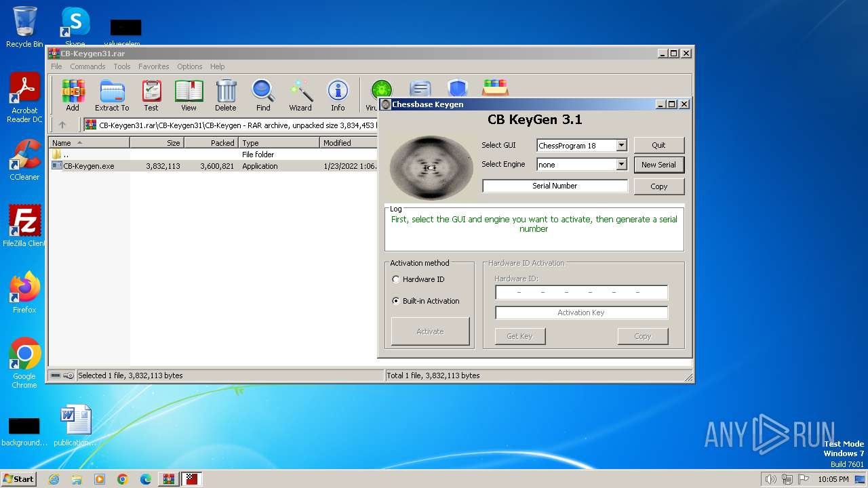Click the Hardware ID input field
Screen dimensions: 868x488
[581, 292]
